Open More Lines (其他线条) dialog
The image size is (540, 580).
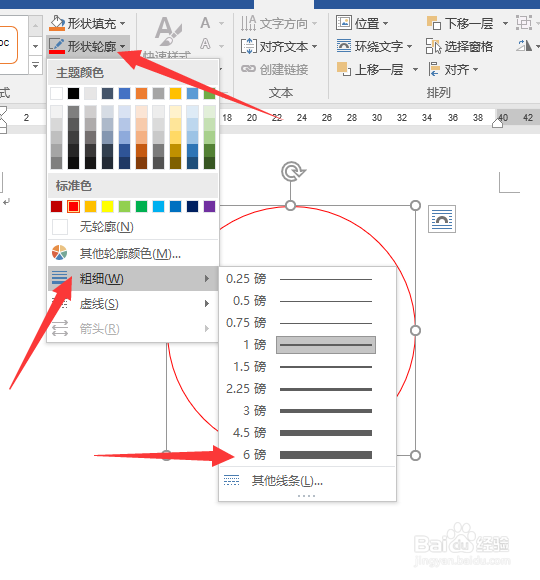coord(307,481)
